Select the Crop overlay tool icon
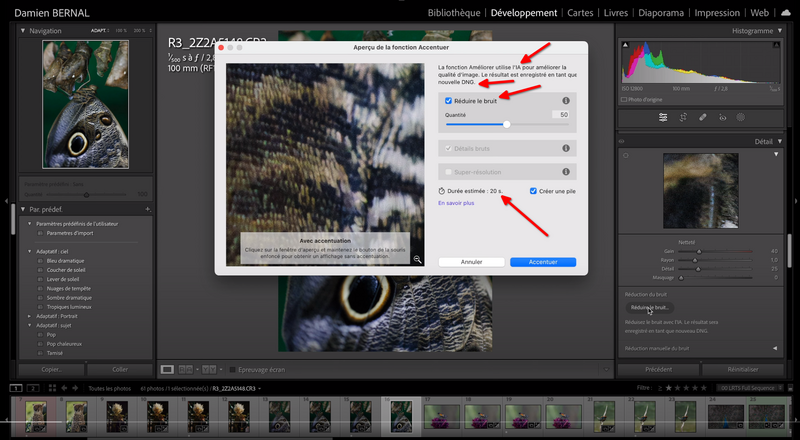Screen dimensions: 800x440 point(683,117)
